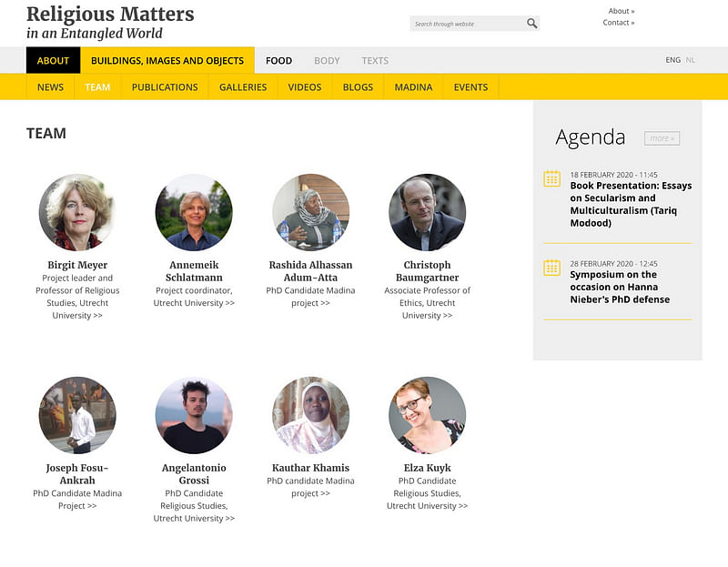Viewport: 728px width, 567px height.
Task: Open the Food menu item
Action: pos(278,61)
